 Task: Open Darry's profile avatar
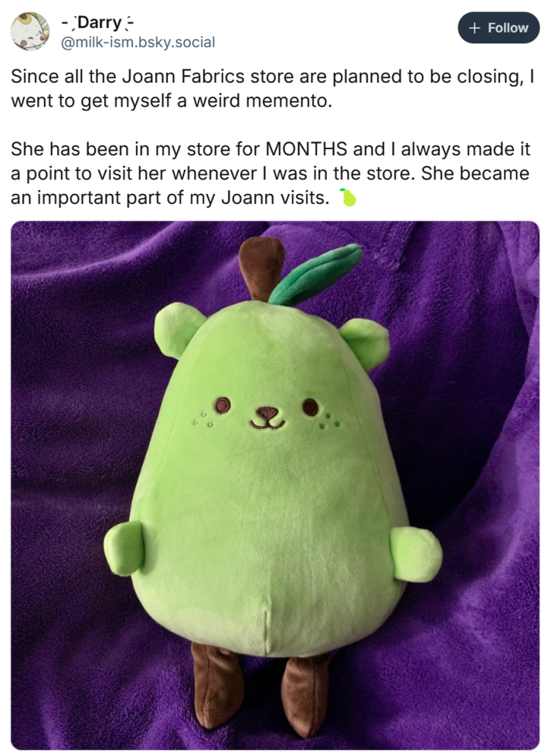click(x=30, y=32)
